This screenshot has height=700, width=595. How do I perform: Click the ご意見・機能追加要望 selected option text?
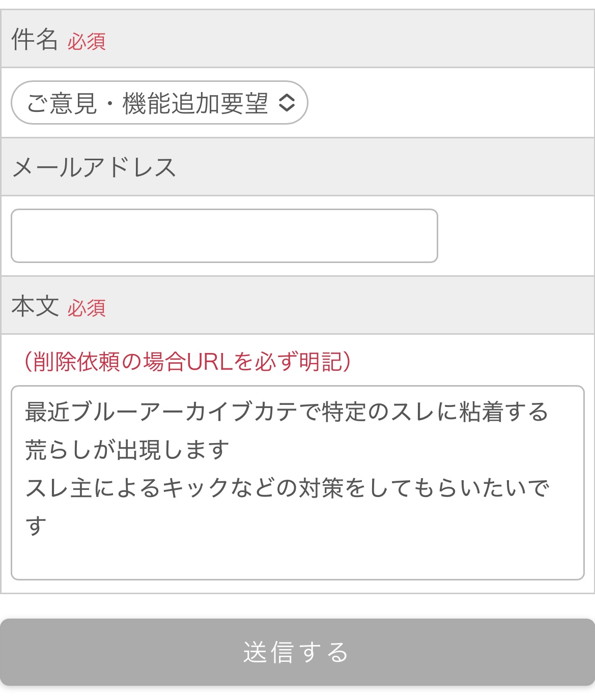click(147, 103)
